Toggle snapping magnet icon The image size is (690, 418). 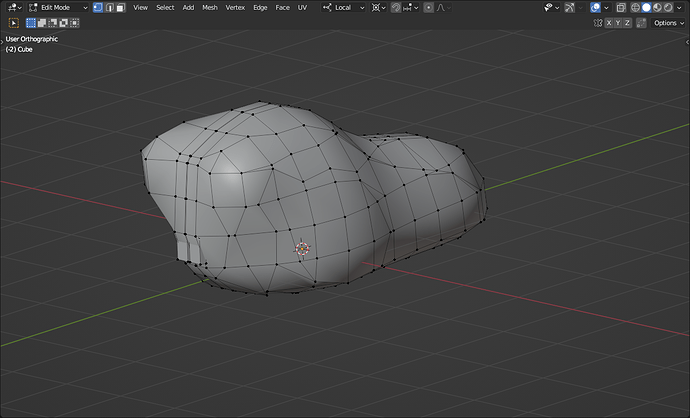(x=396, y=7)
